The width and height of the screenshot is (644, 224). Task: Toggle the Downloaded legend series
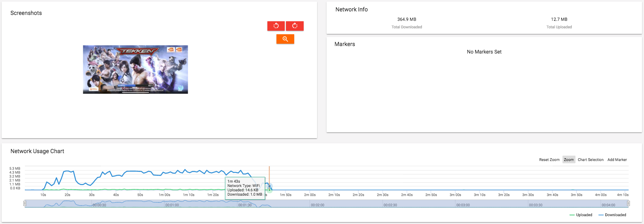tap(612, 215)
